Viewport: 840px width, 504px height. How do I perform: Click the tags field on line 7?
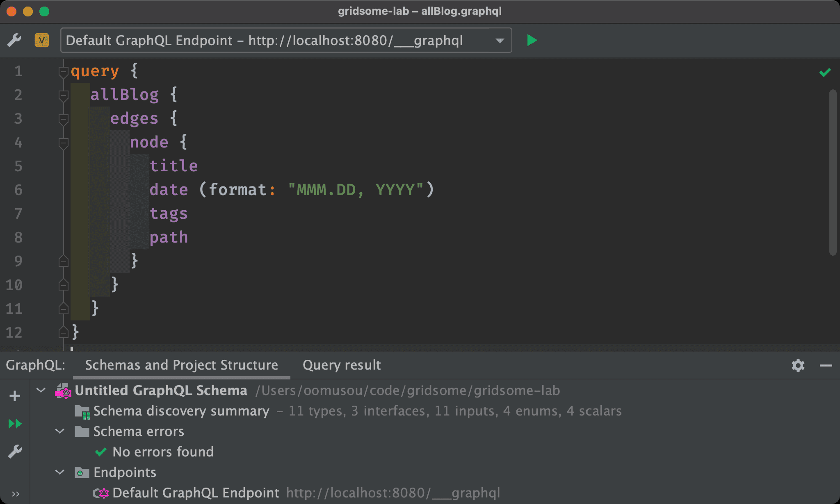[169, 214]
